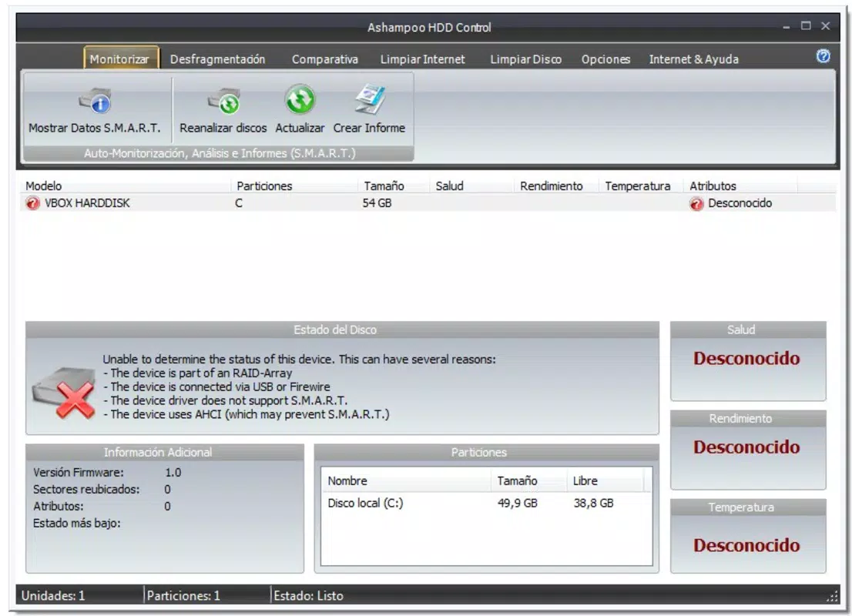Click the 38,8 GB free space value

pos(593,503)
